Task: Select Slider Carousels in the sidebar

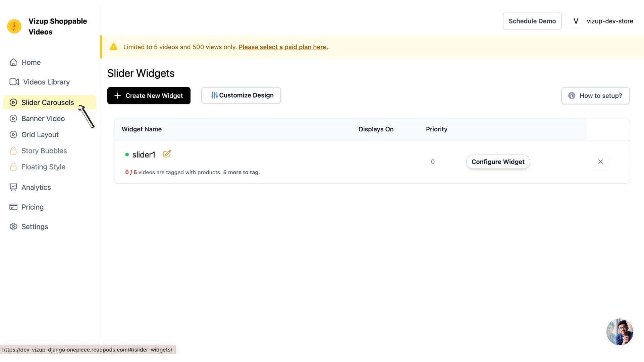Action: click(x=47, y=103)
